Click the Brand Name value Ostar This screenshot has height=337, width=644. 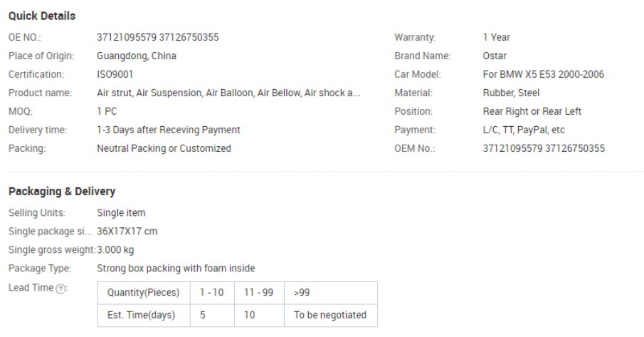(x=495, y=56)
